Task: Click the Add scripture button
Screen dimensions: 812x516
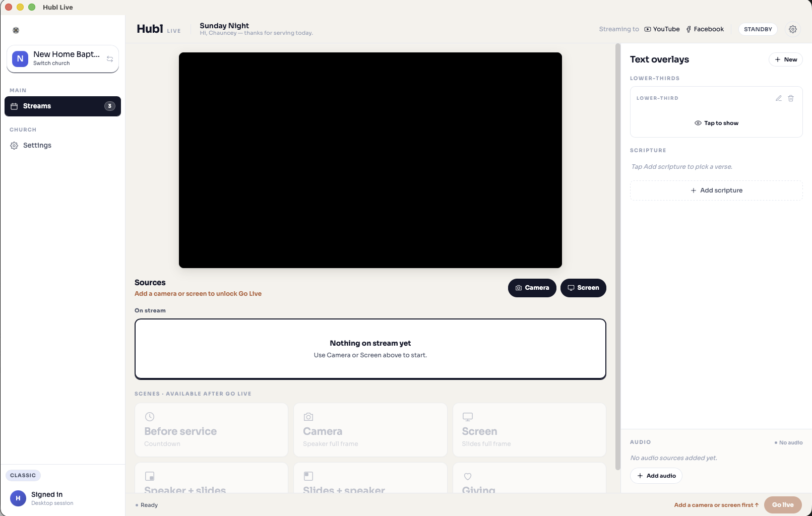Action: [716, 190]
